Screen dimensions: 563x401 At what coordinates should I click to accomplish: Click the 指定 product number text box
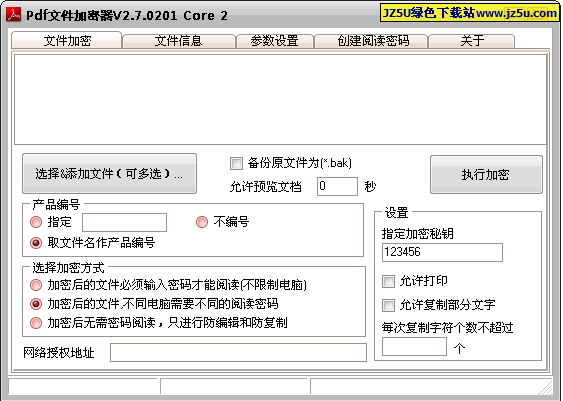pyautogui.click(x=124, y=223)
